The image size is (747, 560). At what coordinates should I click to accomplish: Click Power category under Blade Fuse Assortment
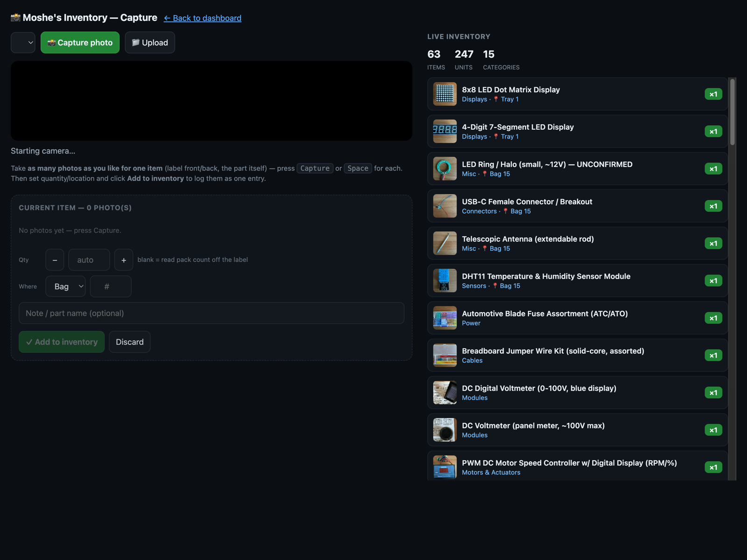[x=471, y=323]
